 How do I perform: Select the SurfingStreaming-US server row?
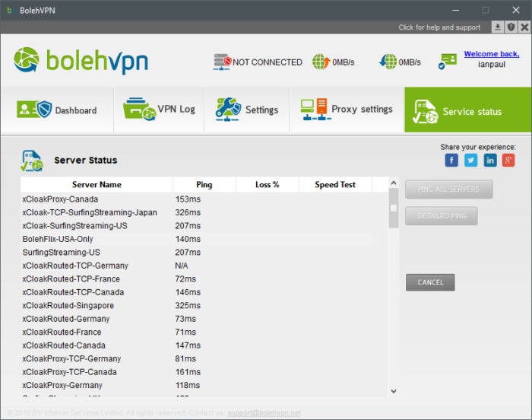coord(204,252)
